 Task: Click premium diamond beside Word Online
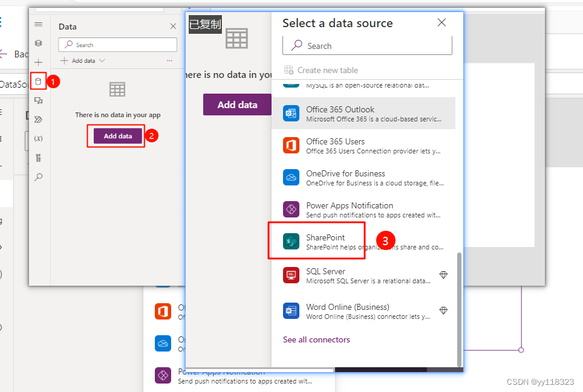(x=443, y=310)
